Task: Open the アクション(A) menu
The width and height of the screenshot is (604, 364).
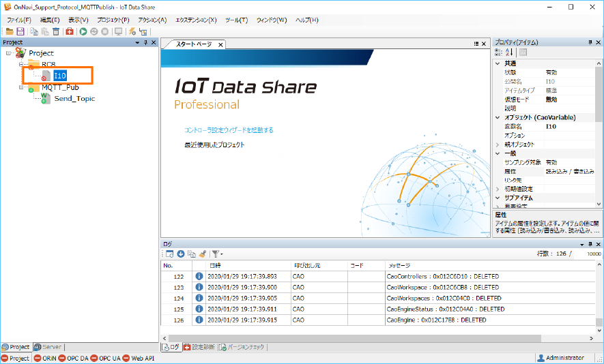Action: (x=152, y=20)
